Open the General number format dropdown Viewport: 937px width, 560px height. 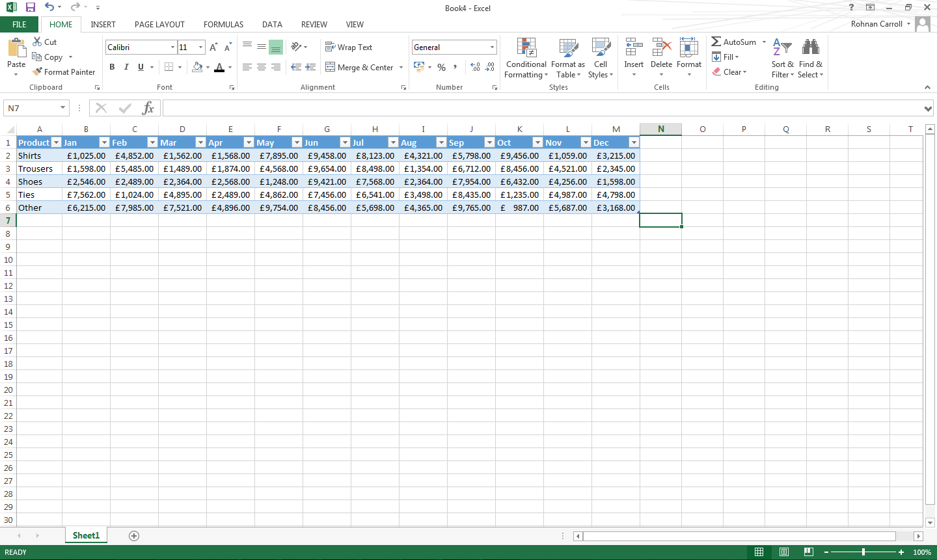[492, 47]
